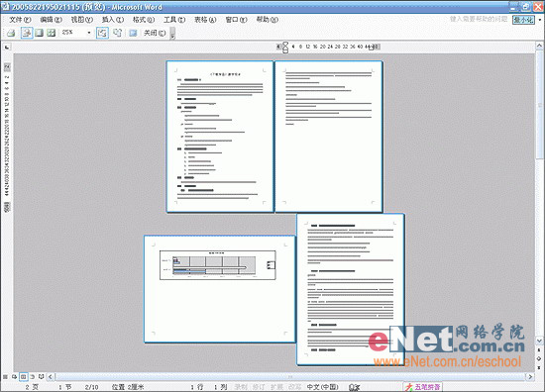545x392 pixels.
Task: Open the 工具 menu
Action: [174, 20]
